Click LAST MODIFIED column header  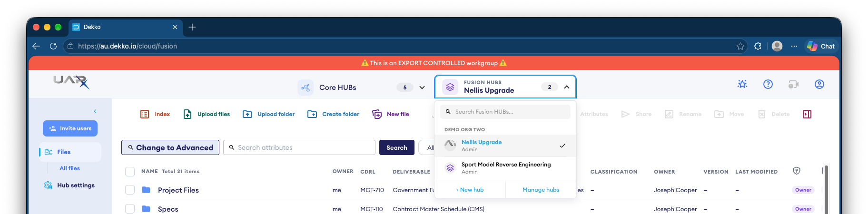[757, 172]
